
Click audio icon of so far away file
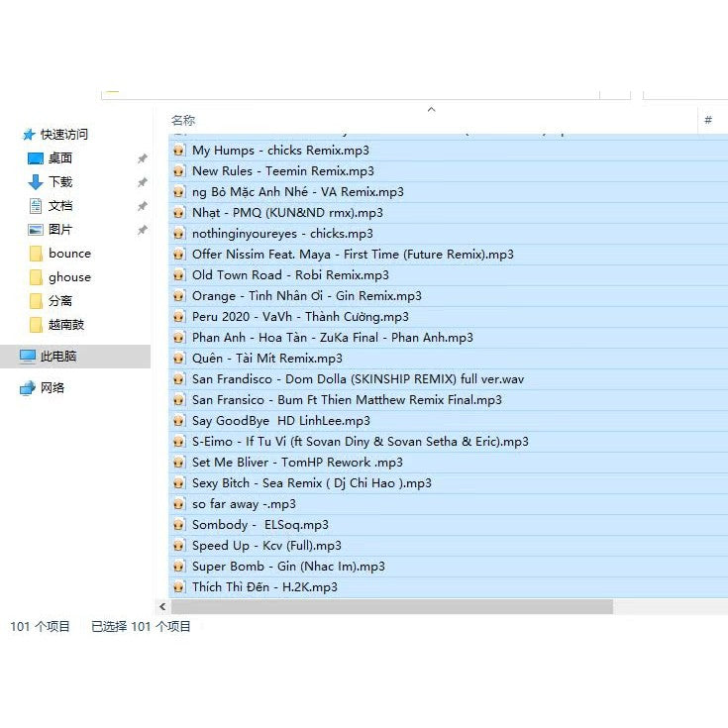(178, 504)
